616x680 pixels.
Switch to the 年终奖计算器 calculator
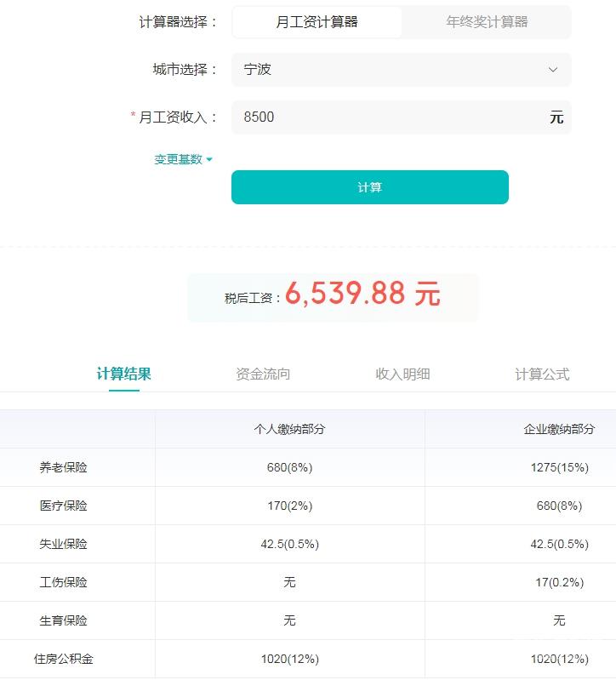487,22
